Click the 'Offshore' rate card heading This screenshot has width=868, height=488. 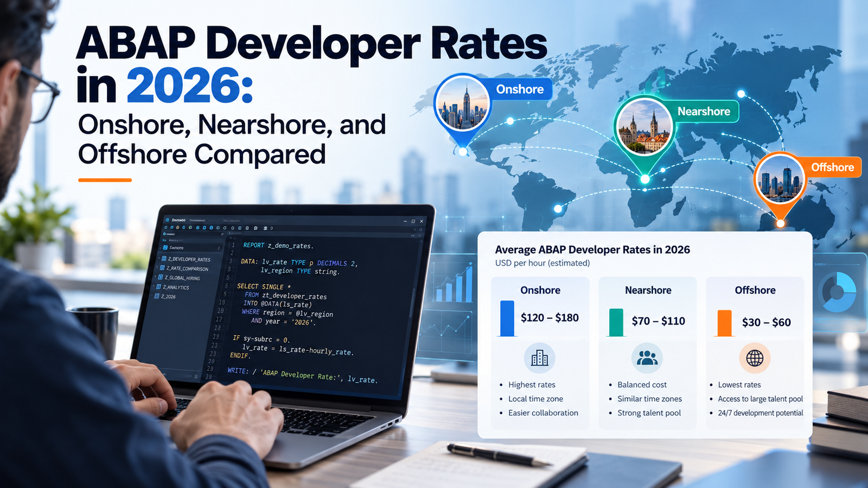[755, 290]
